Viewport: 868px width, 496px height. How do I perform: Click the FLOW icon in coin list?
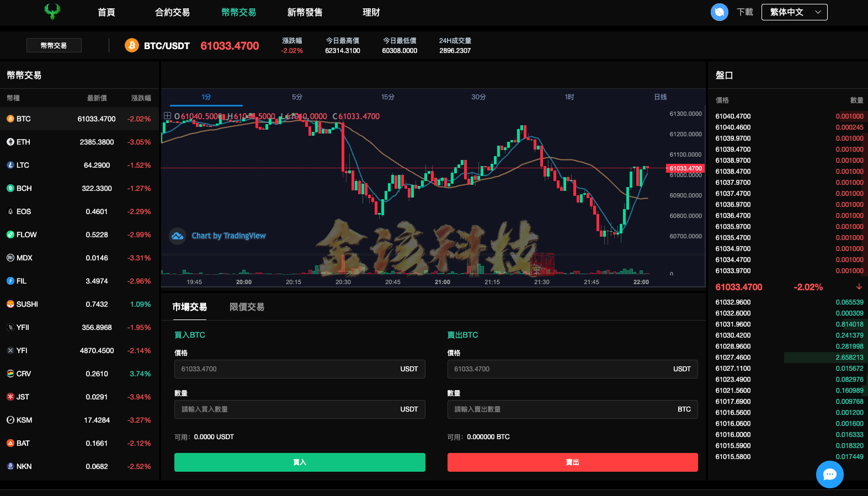pos(10,234)
